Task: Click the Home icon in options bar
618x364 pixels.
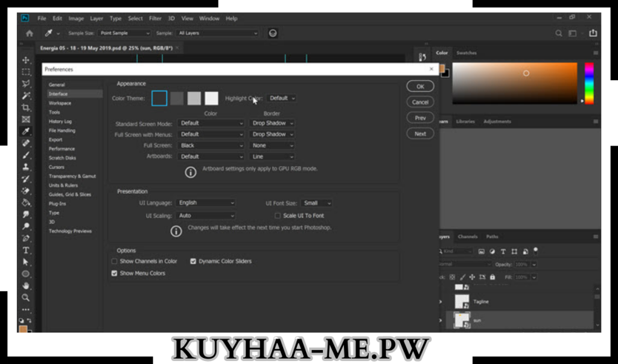Action: coord(30,33)
